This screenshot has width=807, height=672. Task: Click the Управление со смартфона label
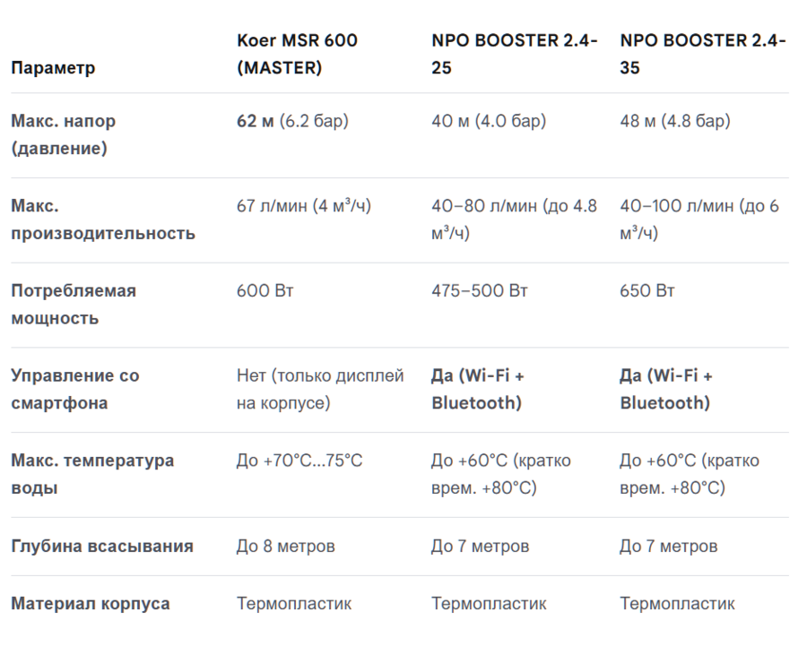75,389
